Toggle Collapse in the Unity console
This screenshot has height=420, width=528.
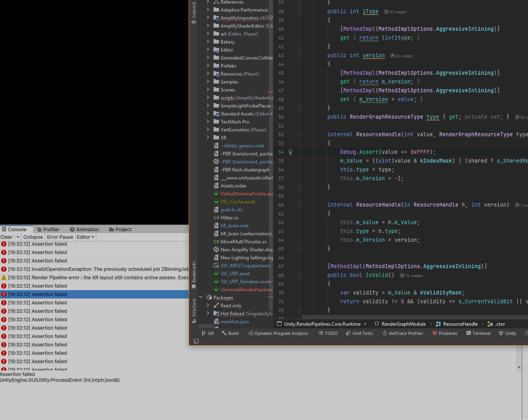click(33, 237)
